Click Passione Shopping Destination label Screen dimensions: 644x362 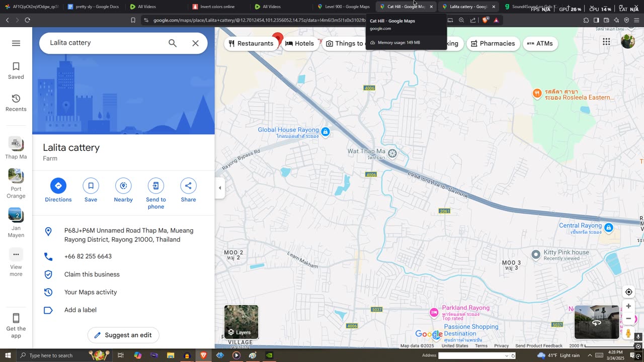point(471,333)
